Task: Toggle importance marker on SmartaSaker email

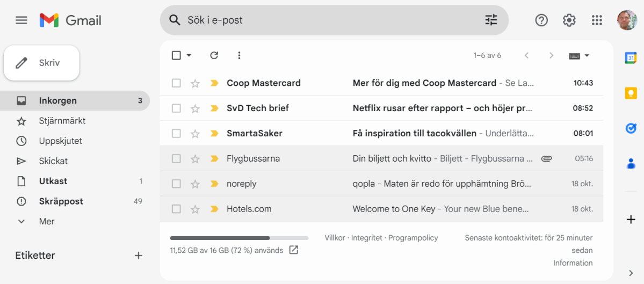Action: 214,133
